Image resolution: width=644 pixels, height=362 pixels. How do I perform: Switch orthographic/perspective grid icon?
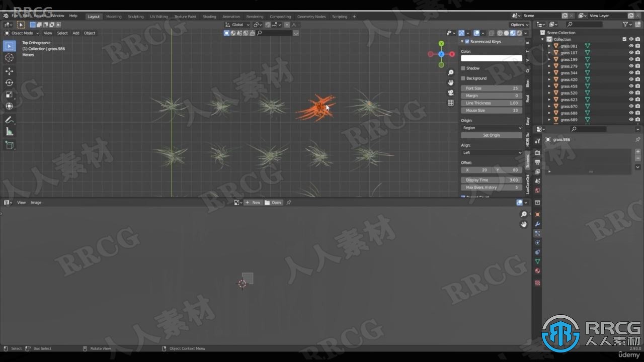[x=450, y=103]
